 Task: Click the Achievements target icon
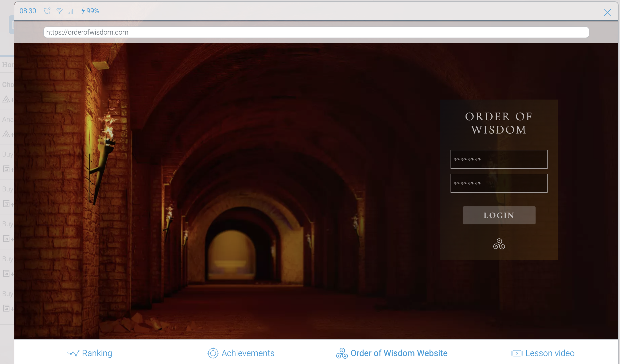pos(213,353)
